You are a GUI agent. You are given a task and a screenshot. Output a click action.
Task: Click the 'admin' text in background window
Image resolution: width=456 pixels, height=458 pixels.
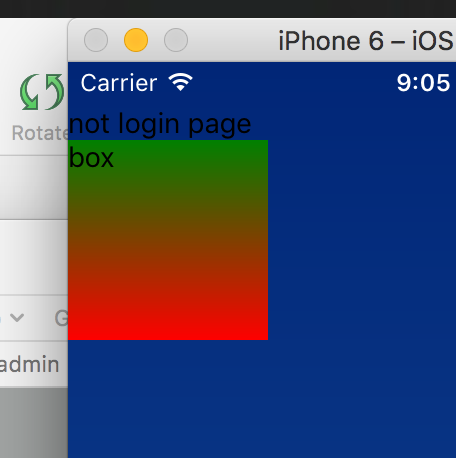(29, 364)
